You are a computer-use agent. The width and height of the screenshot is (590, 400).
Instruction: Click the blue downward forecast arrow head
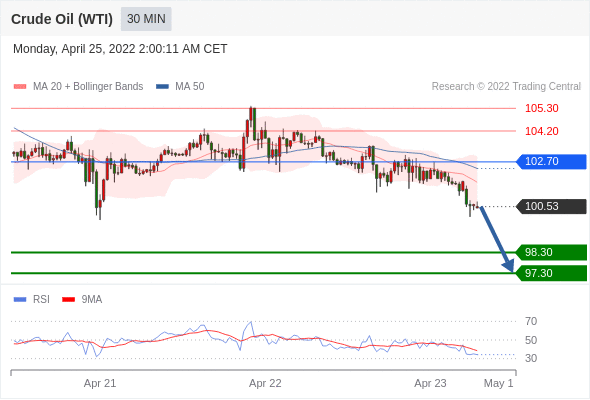point(508,266)
